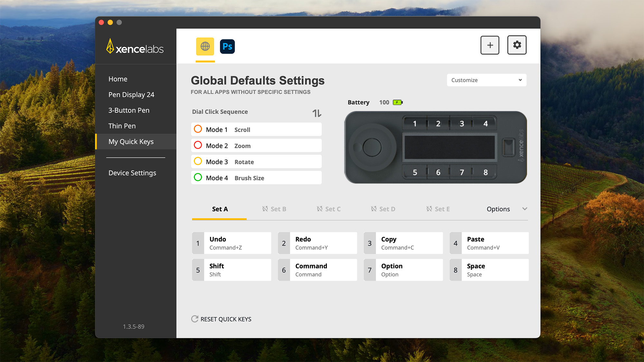Image resolution: width=644 pixels, height=362 pixels.
Task: Switch to the Set B tab
Action: 274,209
